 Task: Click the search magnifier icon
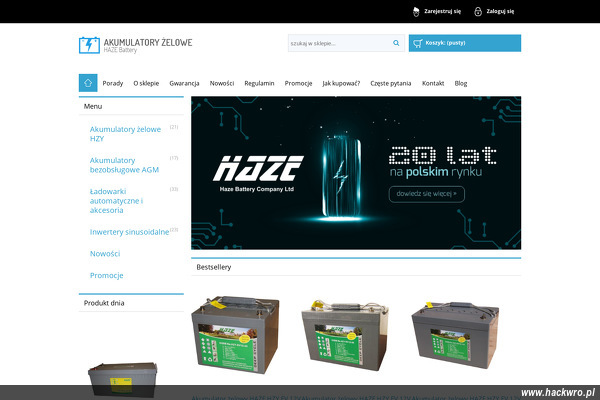pos(396,43)
